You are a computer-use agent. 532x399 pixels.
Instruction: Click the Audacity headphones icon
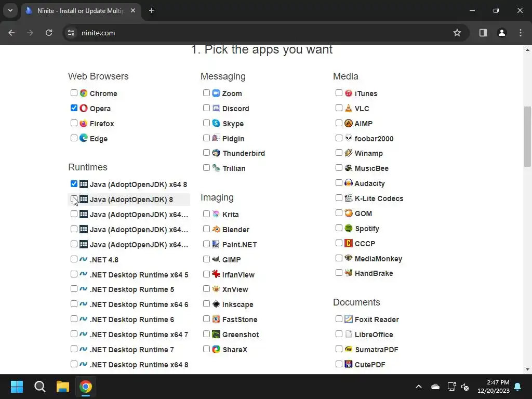point(349,183)
